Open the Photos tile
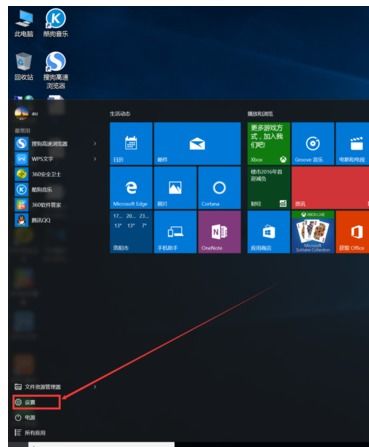Screen dimensions: 369x447 175,188
